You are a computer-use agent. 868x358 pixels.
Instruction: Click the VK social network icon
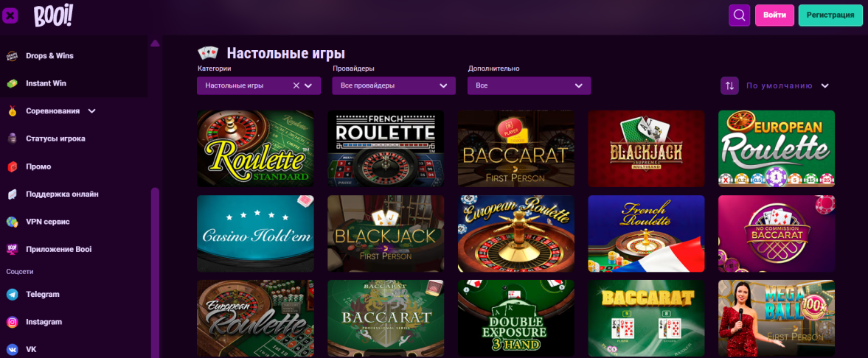(x=12, y=349)
